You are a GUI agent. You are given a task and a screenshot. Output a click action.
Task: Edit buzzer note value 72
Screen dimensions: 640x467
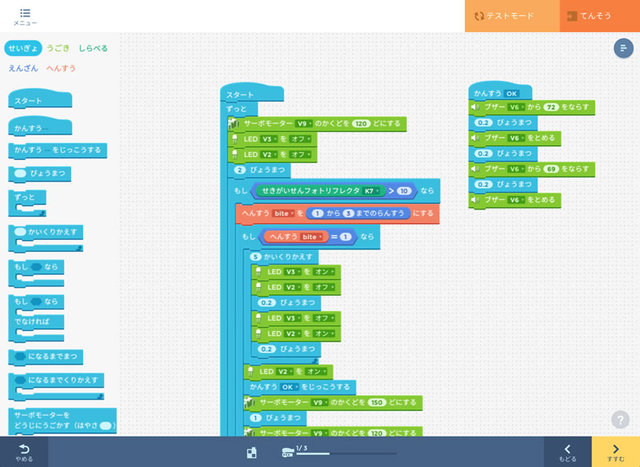point(551,107)
